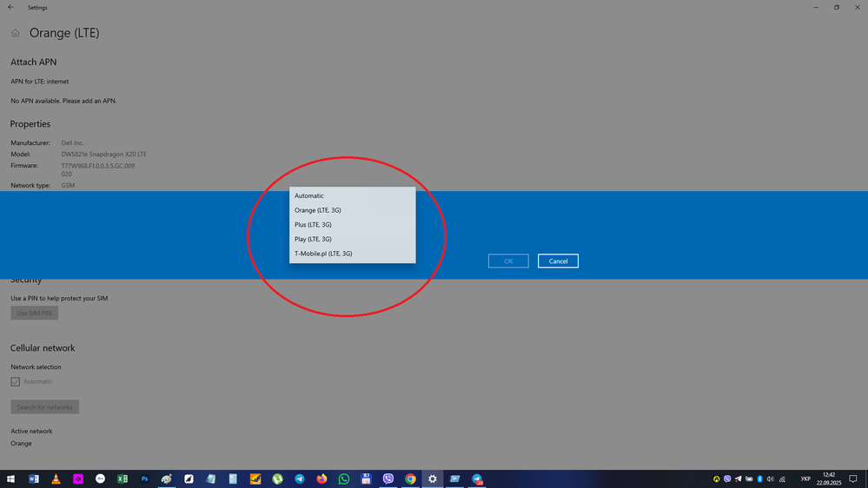Viewport: 868px width, 488px height.
Task: Open the volume speaker tray icon
Action: point(771,479)
